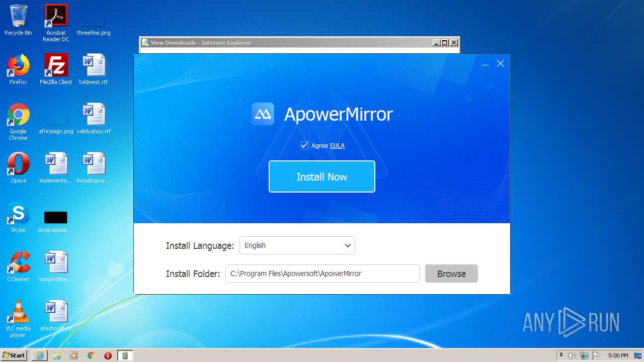Minimize the View Downloads window
The height and width of the screenshot is (362, 644).
coord(436,43)
